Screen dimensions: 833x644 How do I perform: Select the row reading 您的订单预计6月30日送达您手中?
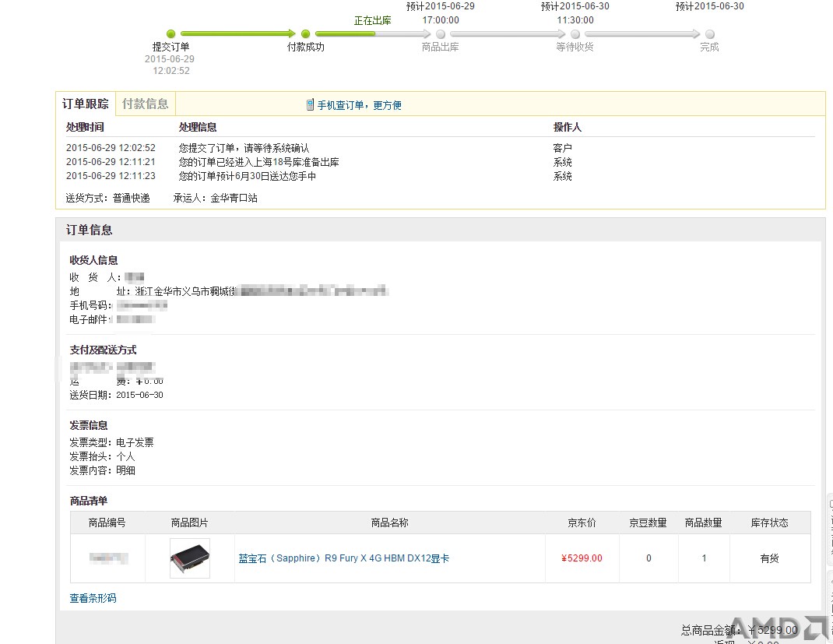(x=441, y=176)
